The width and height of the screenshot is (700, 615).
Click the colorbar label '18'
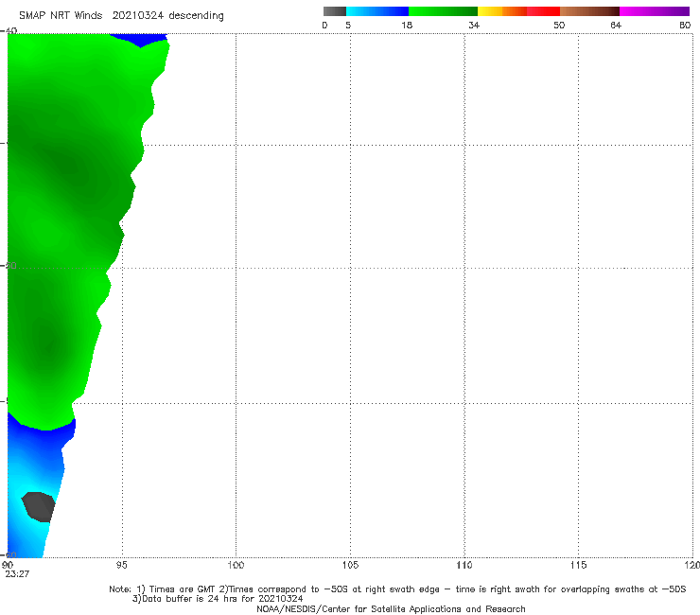[407, 26]
